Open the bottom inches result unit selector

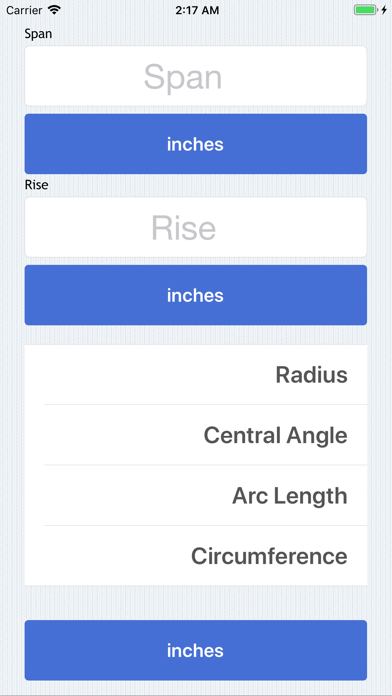(x=196, y=650)
